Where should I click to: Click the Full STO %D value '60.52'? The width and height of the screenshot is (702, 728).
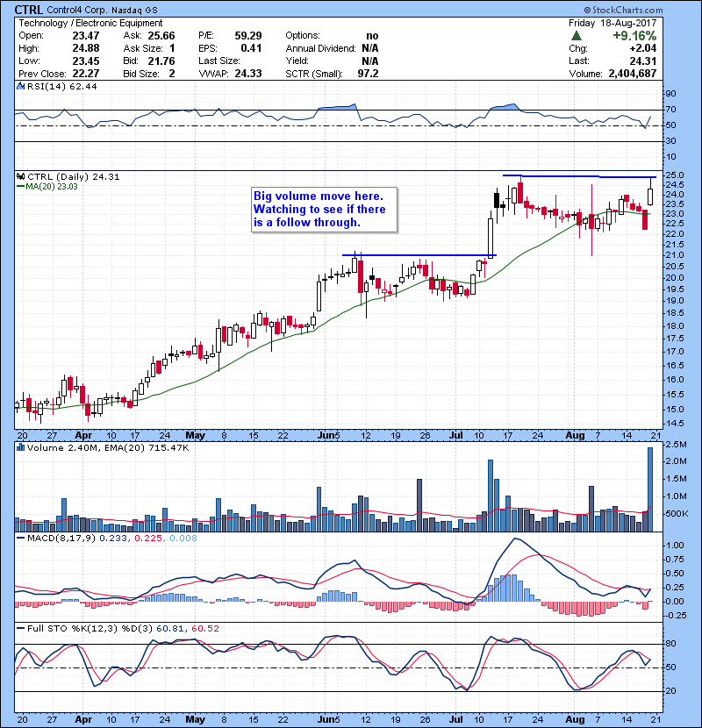tap(204, 628)
